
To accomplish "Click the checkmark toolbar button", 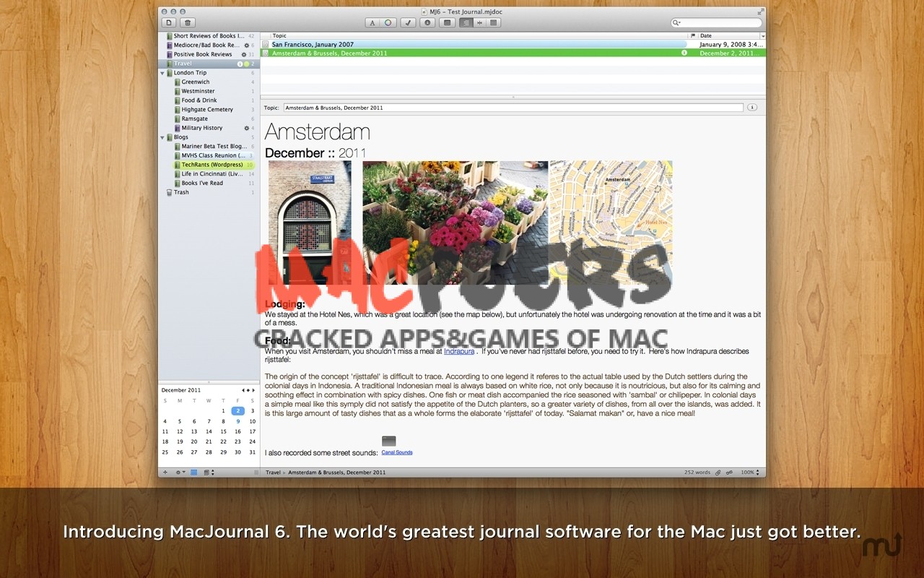I will pos(408,23).
